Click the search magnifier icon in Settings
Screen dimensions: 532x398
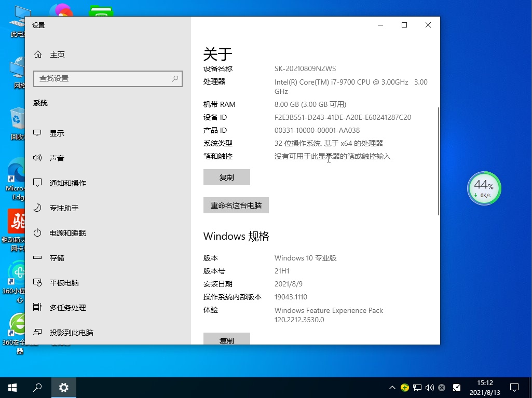click(175, 78)
